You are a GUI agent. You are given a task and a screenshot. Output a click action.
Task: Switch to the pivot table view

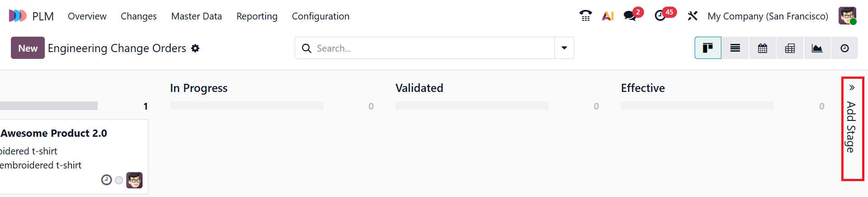790,48
